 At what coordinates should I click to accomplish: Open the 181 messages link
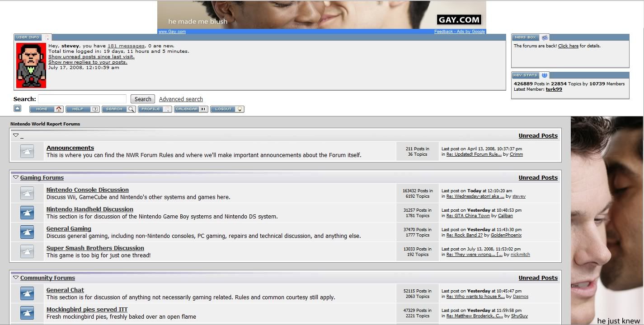coord(126,46)
